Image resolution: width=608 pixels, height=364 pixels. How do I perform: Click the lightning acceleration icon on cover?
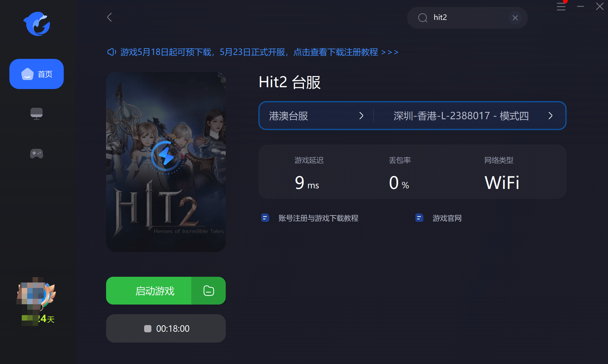tap(166, 156)
